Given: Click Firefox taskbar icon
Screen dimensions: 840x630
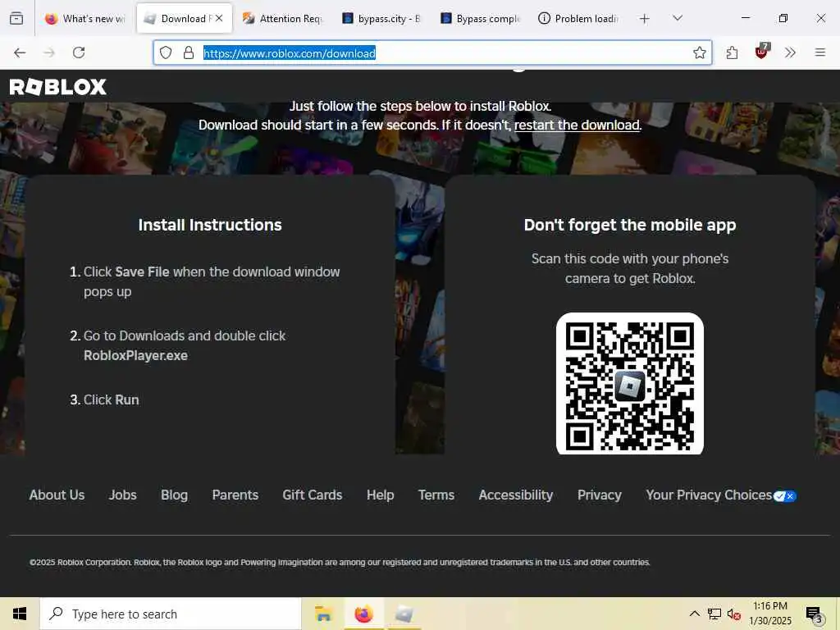Looking at the screenshot, I should (x=363, y=614).
